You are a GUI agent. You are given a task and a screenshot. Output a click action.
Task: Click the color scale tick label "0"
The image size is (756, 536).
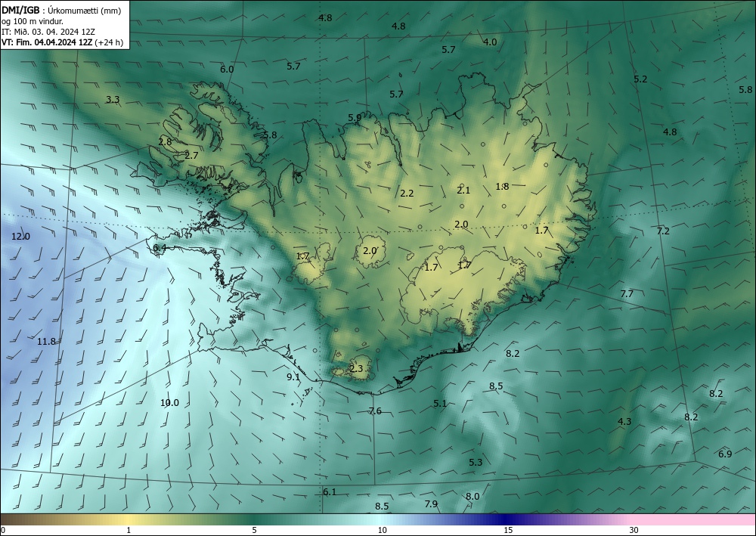pyautogui.click(x=3, y=530)
